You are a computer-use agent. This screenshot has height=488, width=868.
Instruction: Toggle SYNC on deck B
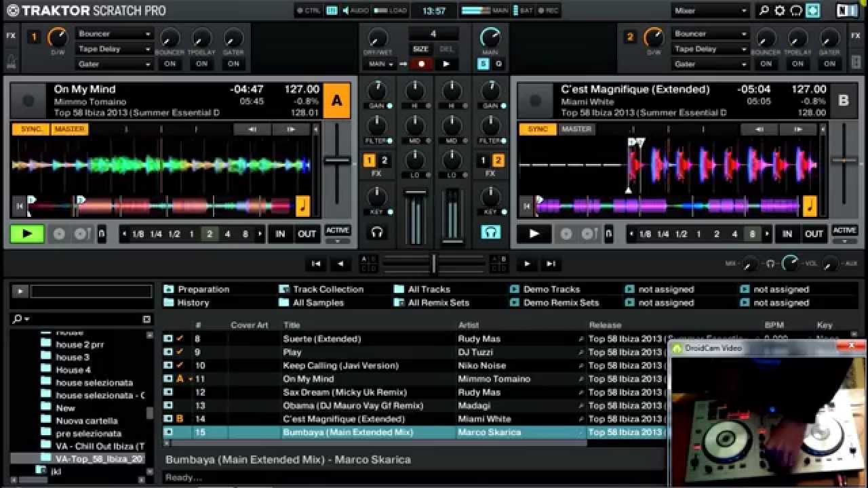(x=538, y=129)
